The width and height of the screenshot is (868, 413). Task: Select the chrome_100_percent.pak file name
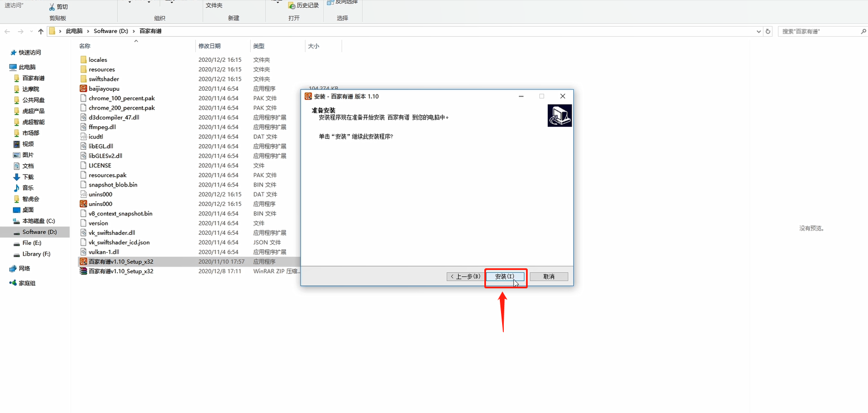point(122,98)
